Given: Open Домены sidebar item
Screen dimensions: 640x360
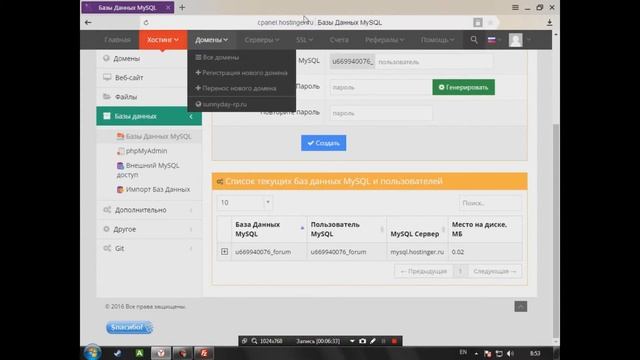Looking at the screenshot, I should click(x=149, y=58).
